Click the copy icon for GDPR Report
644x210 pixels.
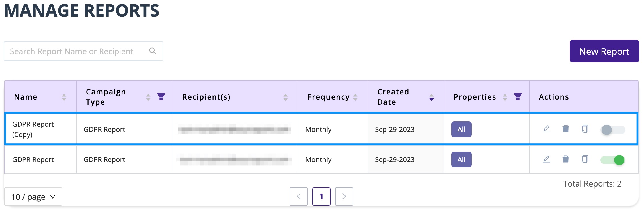click(585, 159)
